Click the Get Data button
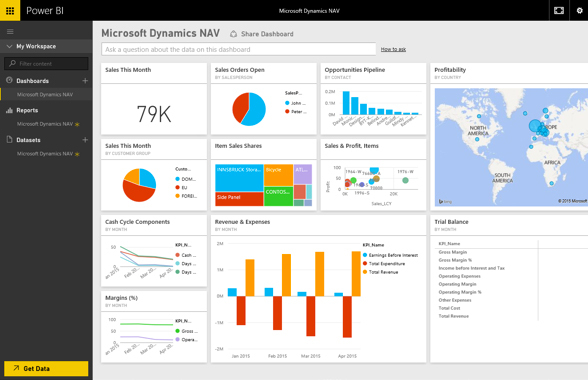The height and width of the screenshot is (380, 588). 46,368
